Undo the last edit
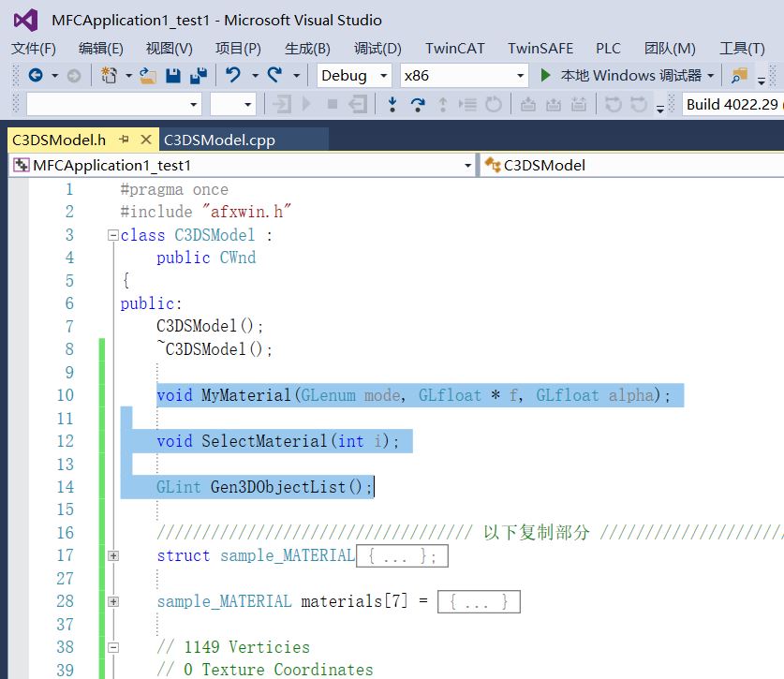Viewport: 784px width, 679px height. (233, 75)
